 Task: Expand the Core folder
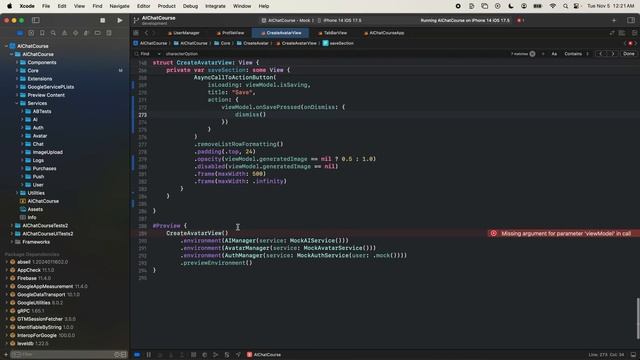click(17, 71)
